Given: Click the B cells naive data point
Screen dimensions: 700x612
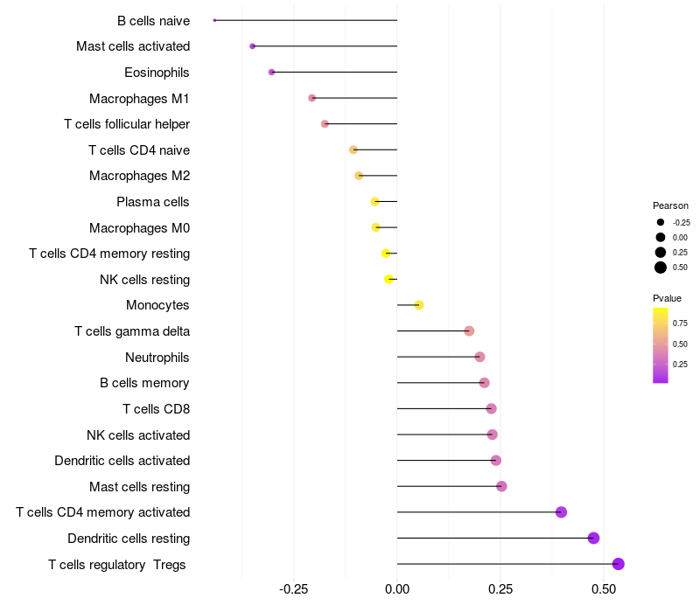Looking at the screenshot, I should click(x=214, y=20).
